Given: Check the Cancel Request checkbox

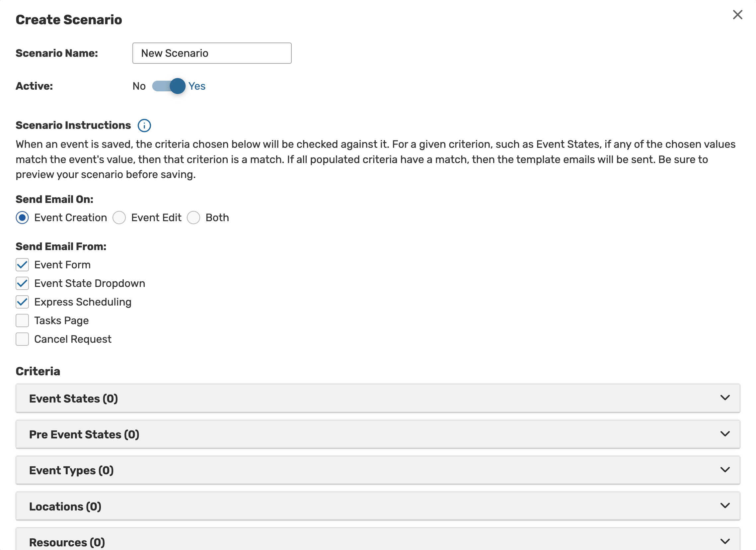Looking at the screenshot, I should click(22, 339).
